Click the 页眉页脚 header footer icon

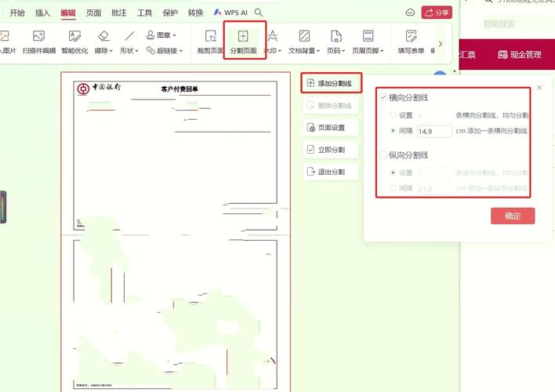pos(368,36)
